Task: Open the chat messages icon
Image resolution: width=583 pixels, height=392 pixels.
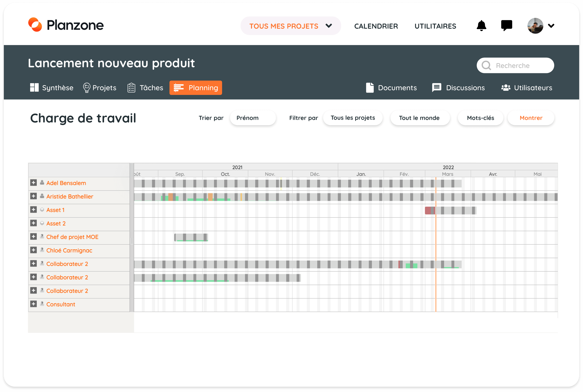Action: (507, 25)
